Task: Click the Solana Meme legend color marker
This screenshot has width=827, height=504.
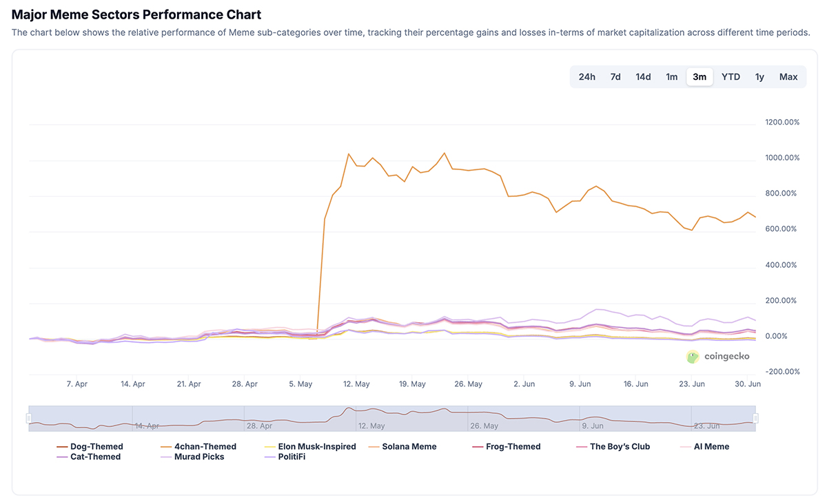Action: (374, 446)
